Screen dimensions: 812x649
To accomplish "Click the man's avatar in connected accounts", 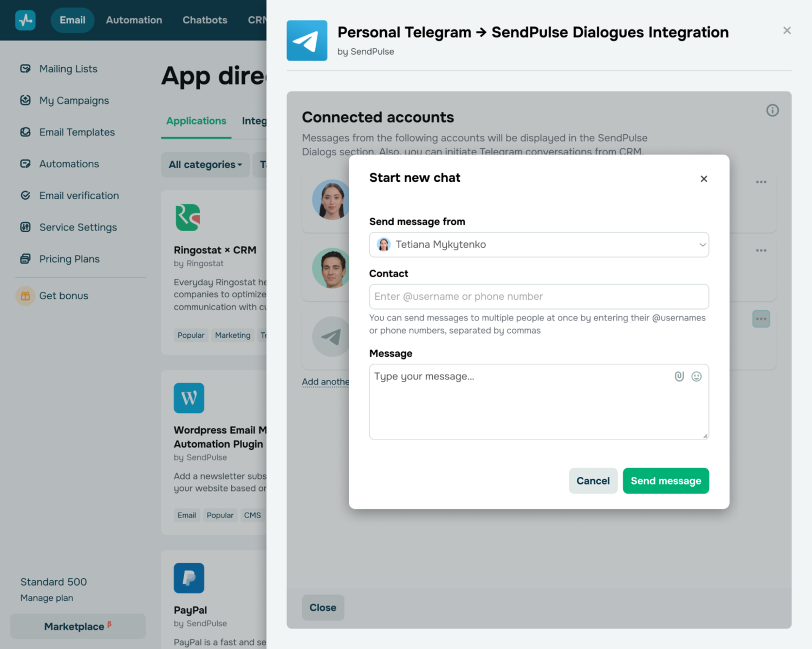I will tap(331, 268).
